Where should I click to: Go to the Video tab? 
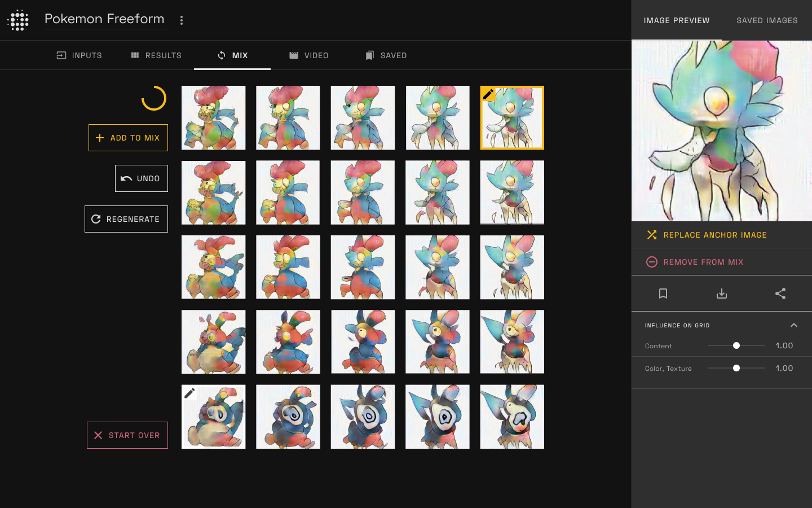click(x=309, y=55)
